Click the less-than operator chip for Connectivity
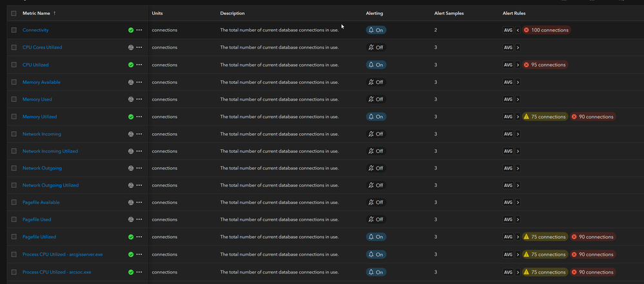Viewport: 644px width, 284px height. (518, 30)
